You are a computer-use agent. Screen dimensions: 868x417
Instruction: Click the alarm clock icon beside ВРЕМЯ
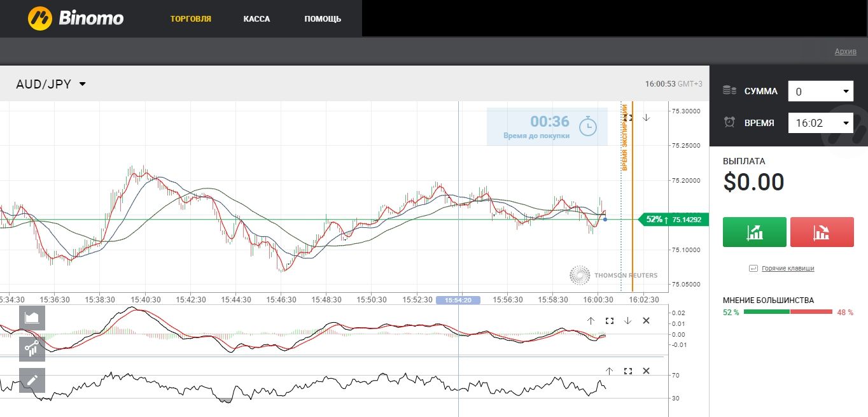[x=729, y=122]
